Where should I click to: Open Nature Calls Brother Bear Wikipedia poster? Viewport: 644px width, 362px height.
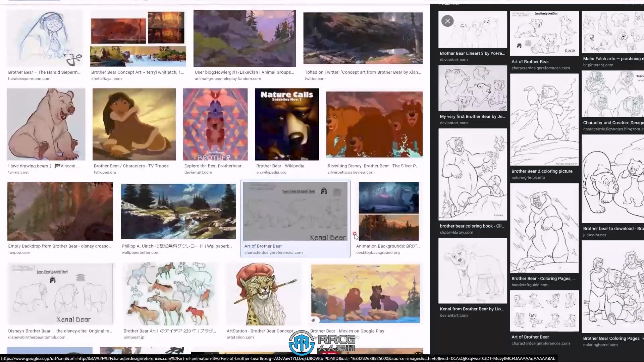point(287,124)
